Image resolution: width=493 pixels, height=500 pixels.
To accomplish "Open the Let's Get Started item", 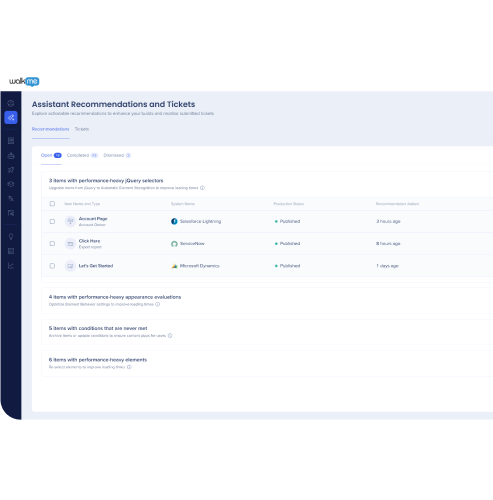I will point(96,266).
